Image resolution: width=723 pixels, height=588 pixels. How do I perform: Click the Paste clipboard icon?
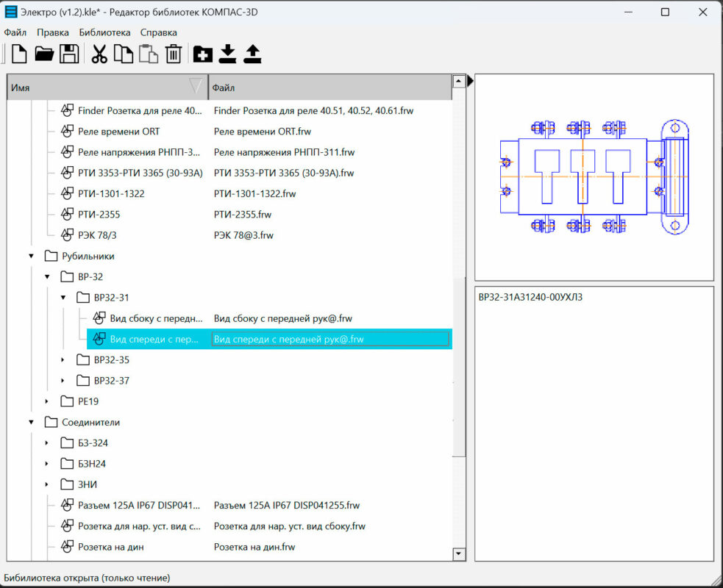149,54
